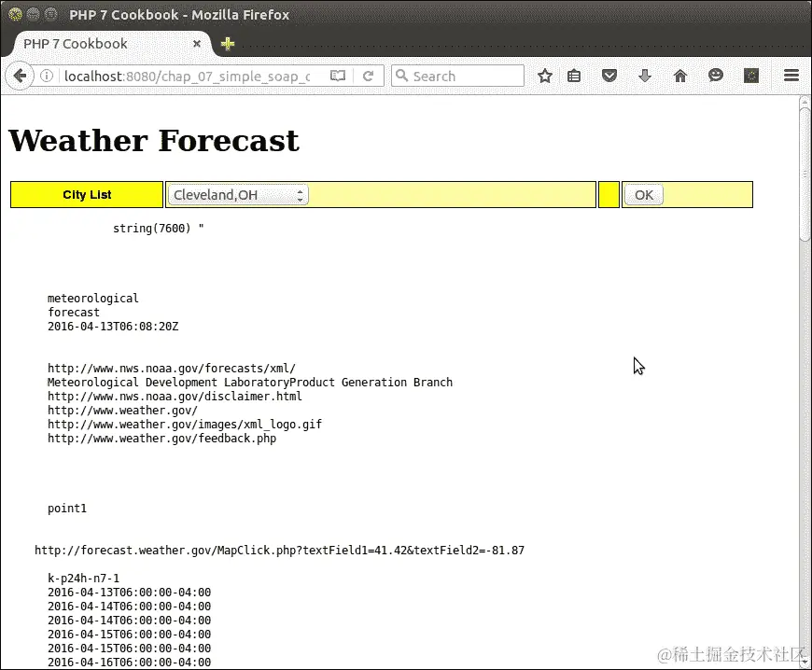The width and height of the screenshot is (812, 670).
Task: Click window title PHP 7 Cookbook - Mozilla Firefox
Action: (x=179, y=15)
